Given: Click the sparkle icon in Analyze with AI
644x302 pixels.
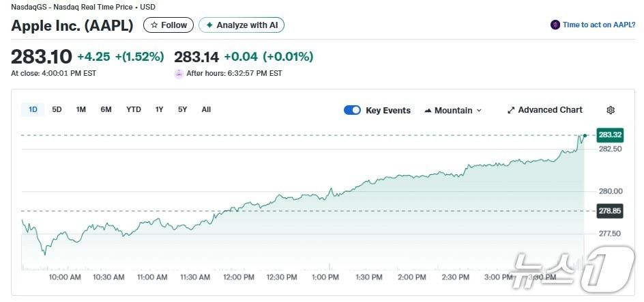Looking at the screenshot, I should [209, 25].
